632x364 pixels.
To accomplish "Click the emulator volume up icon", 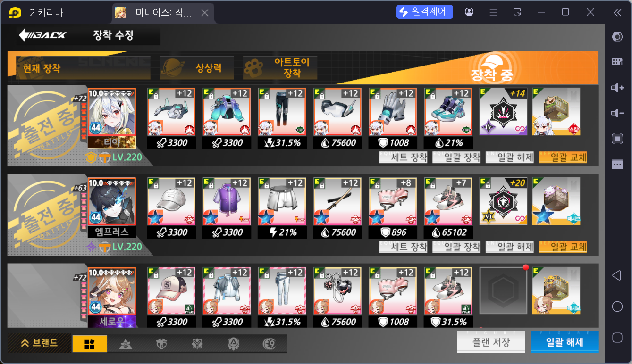I will (617, 88).
